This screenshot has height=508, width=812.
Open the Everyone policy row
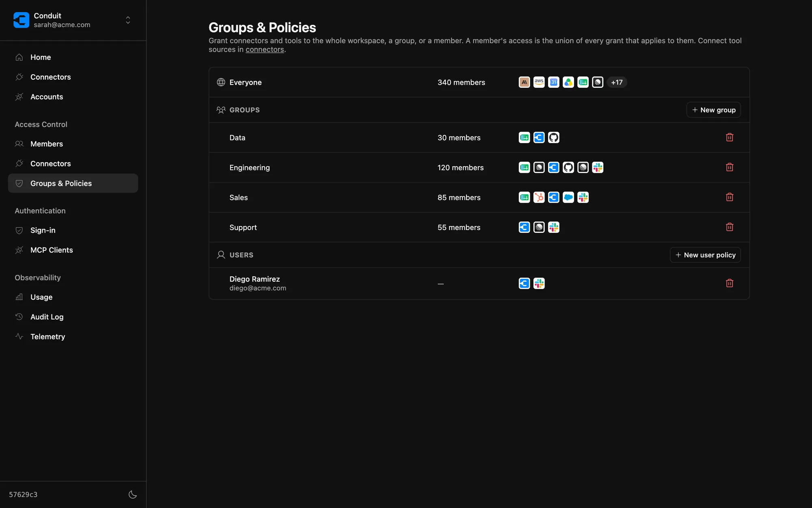pyautogui.click(x=479, y=82)
